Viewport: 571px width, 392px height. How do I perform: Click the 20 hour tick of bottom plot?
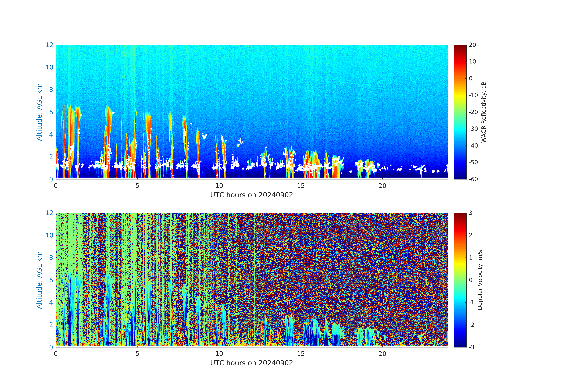point(382,354)
